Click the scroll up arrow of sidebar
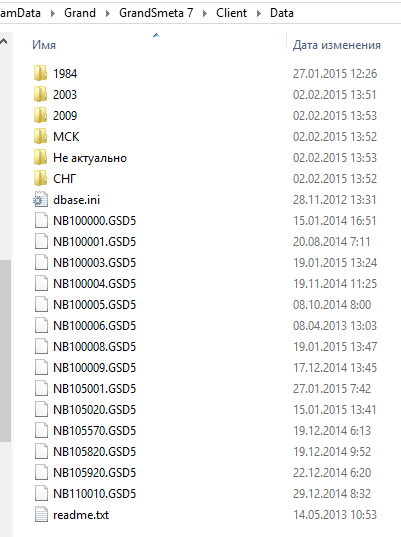 pos(4,42)
